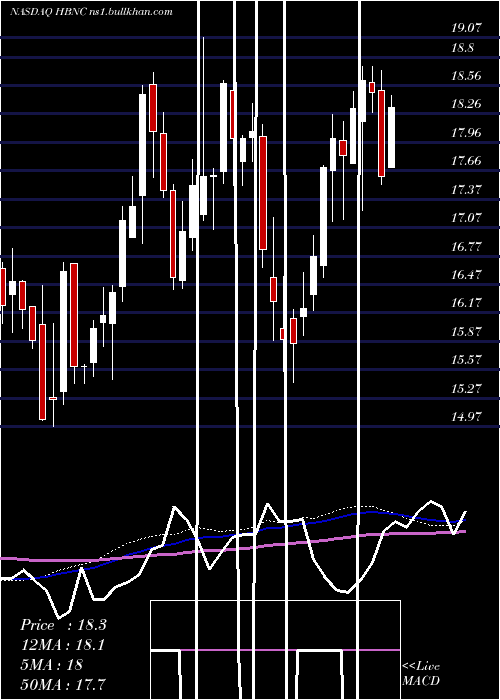Click the 15.87 price axis label
This screenshot has height=700, width=500.
pyautogui.click(x=466, y=332)
